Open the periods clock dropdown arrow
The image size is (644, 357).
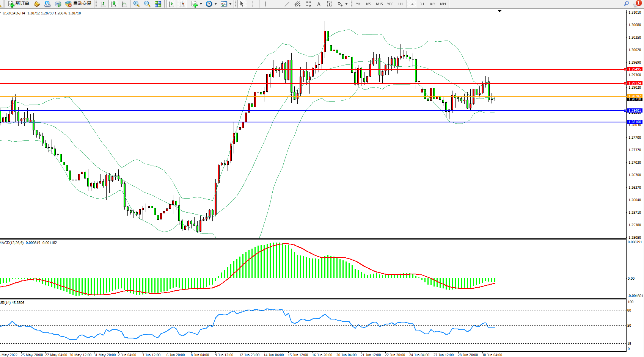(215, 4)
